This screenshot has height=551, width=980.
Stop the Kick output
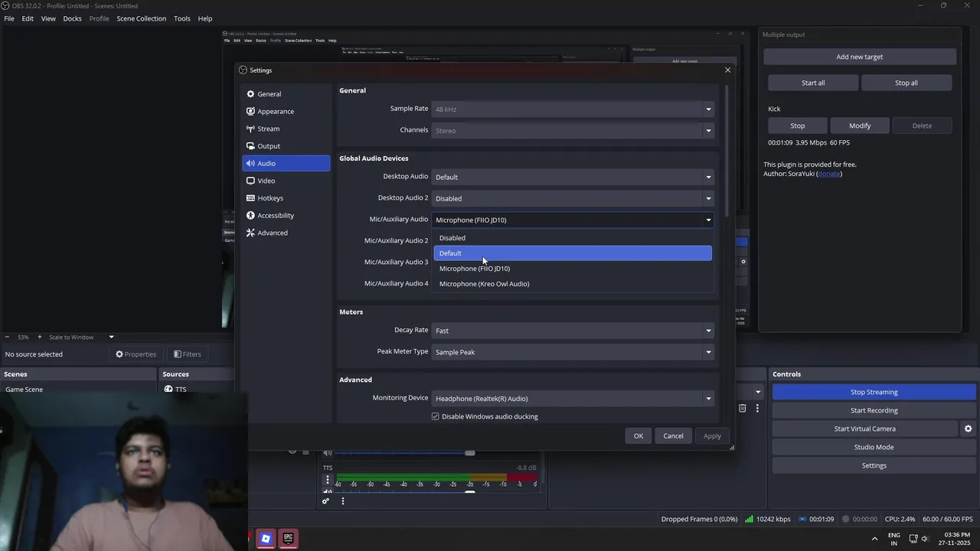[x=798, y=126]
